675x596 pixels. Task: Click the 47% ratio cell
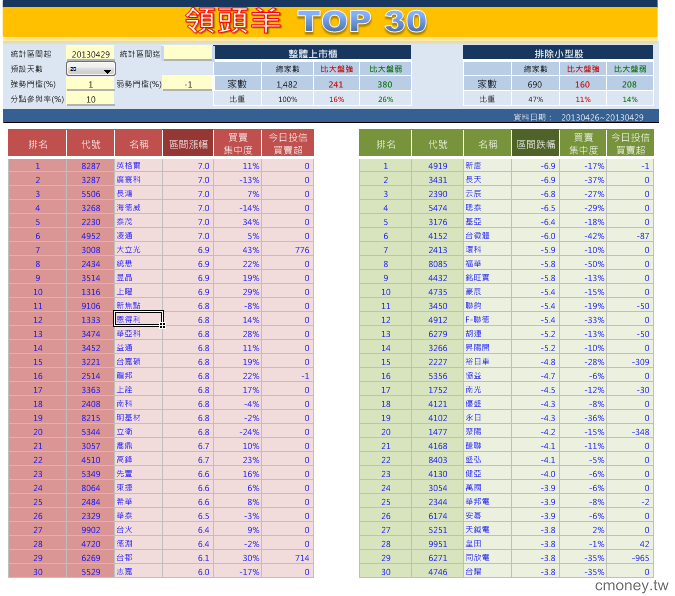pyautogui.click(x=535, y=99)
